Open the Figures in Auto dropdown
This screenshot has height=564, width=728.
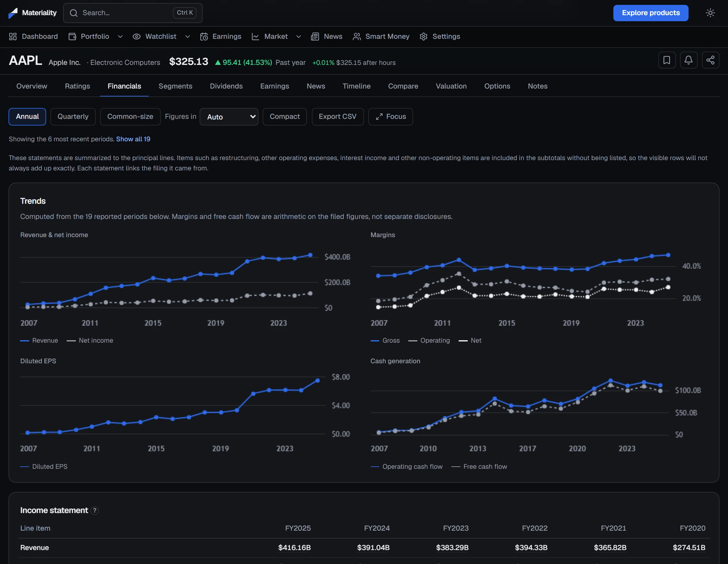pyautogui.click(x=229, y=117)
